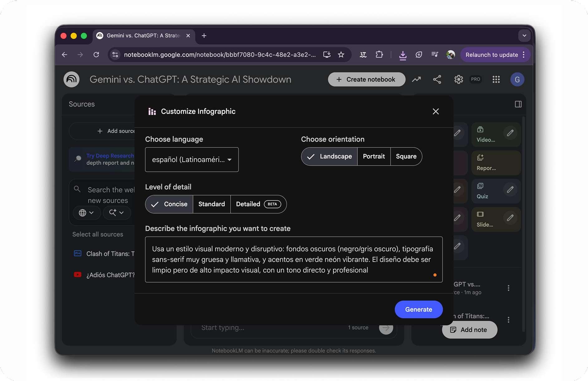Expand the research mode dropdown
The width and height of the screenshot is (588, 381).
click(x=117, y=213)
